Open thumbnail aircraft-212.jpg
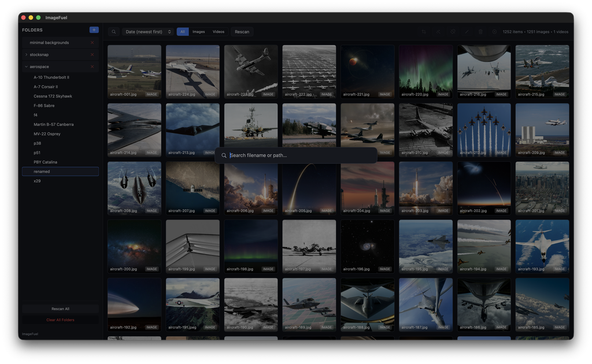Viewport: 592px width, 364px height. 484,130
